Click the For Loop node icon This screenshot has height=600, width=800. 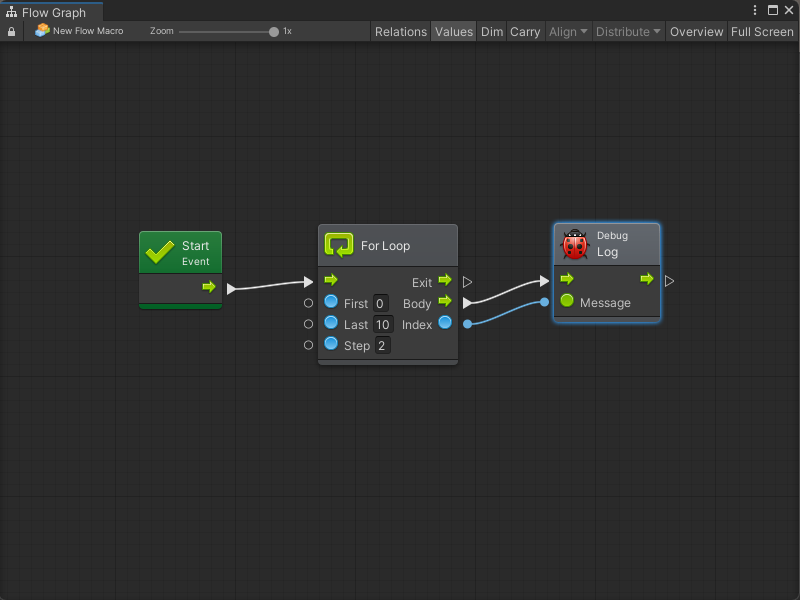(340, 245)
